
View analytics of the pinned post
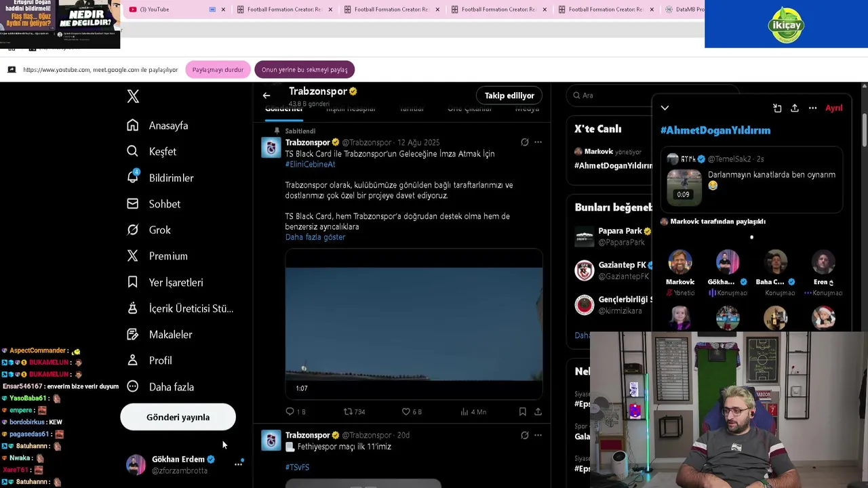click(473, 411)
